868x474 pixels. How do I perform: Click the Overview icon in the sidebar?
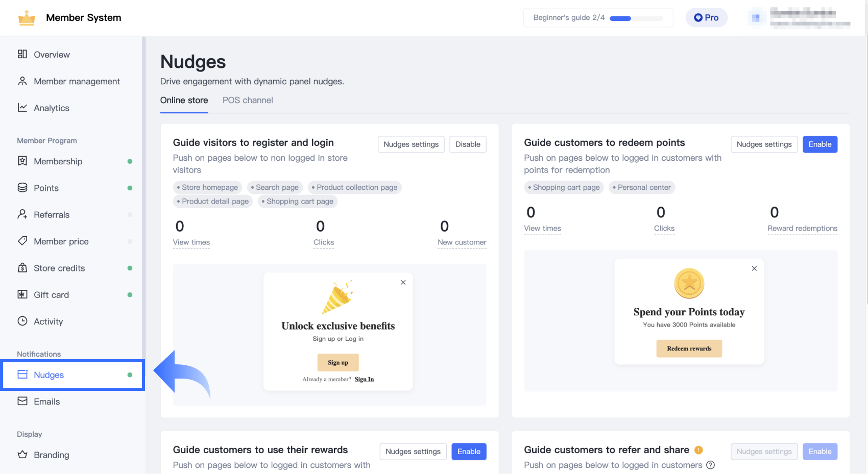coord(22,54)
